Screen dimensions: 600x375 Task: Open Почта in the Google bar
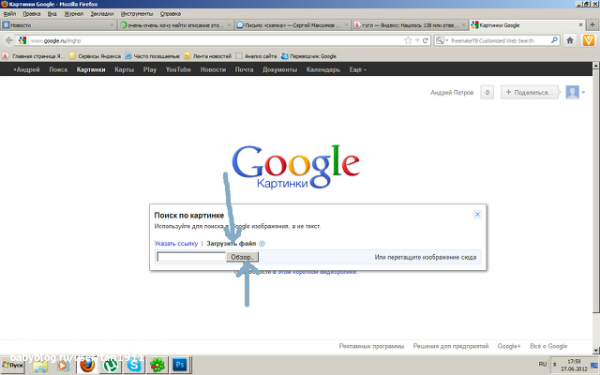(244, 70)
